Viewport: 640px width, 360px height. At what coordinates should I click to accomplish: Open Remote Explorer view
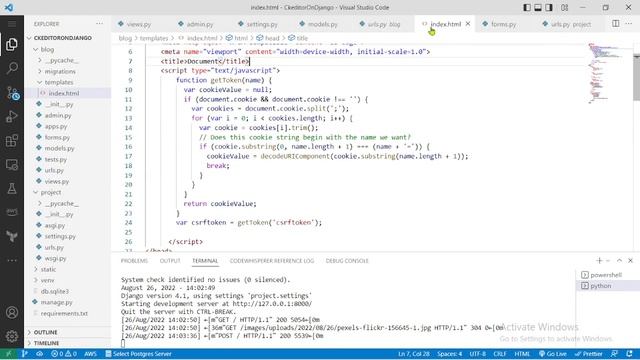[x=12, y=164]
